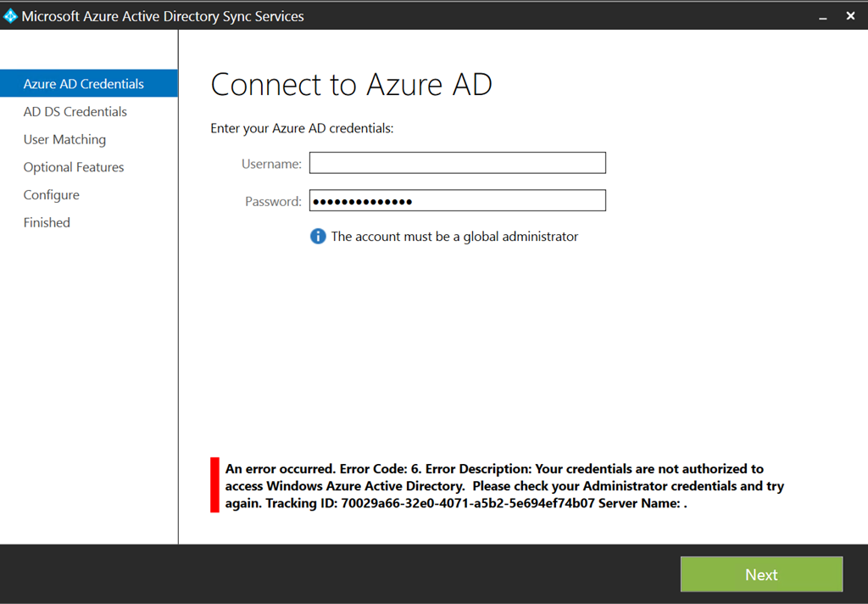Image resolution: width=868 pixels, height=604 pixels.
Task: Click the blue information icon
Action: pyautogui.click(x=318, y=237)
